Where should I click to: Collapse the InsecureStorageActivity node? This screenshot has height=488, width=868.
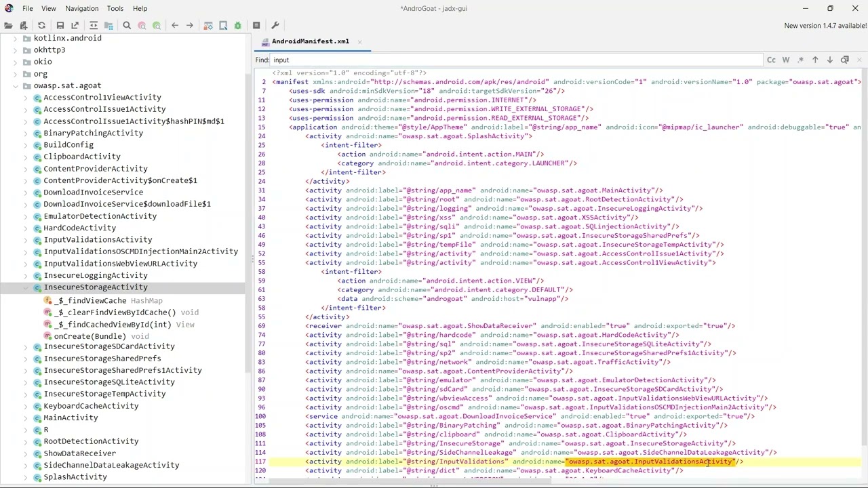[x=26, y=287]
